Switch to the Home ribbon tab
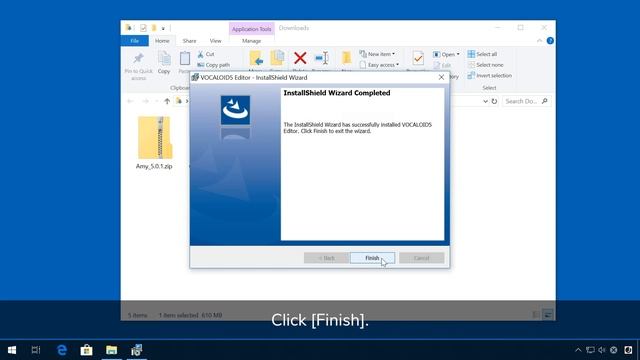640x360 pixels. pos(162,41)
